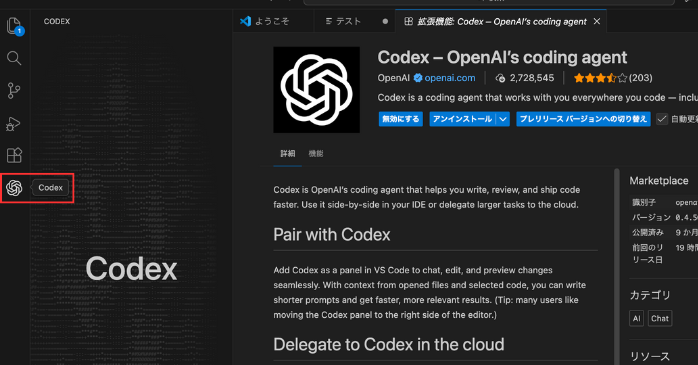This screenshot has width=698, height=365.
Task: Open the Codex sidebar icon
Action: 14,188
